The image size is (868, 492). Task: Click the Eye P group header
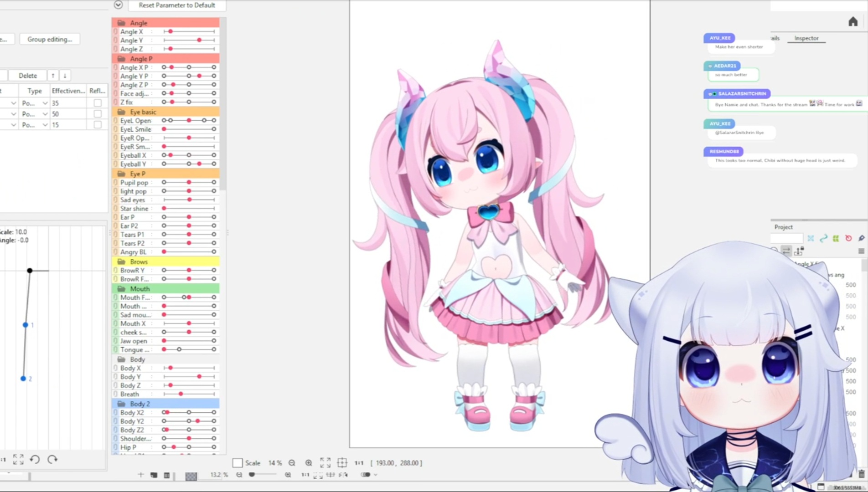pos(166,174)
